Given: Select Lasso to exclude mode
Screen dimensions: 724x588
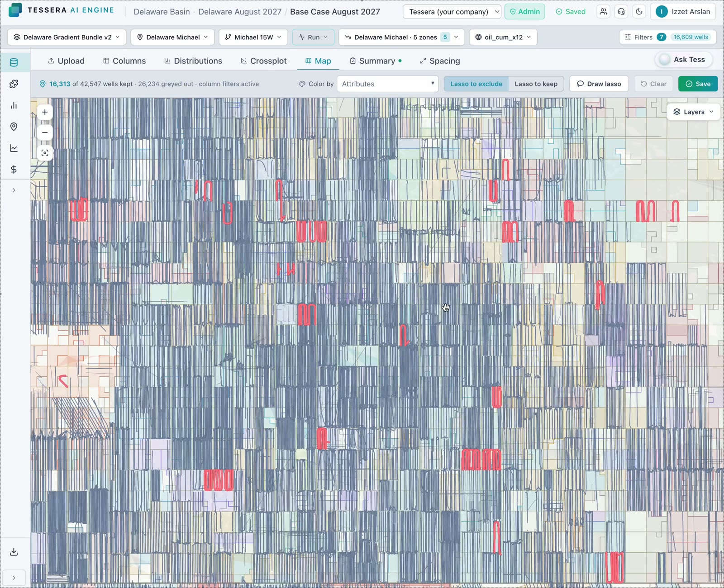Looking at the screenshot, I should (476, 84).
